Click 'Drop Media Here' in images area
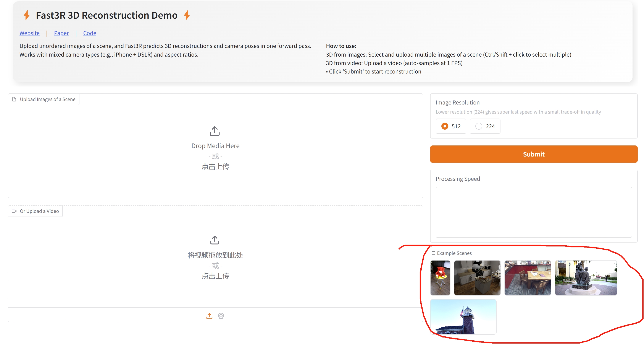 pyautogui.click(x=215, y=146)
